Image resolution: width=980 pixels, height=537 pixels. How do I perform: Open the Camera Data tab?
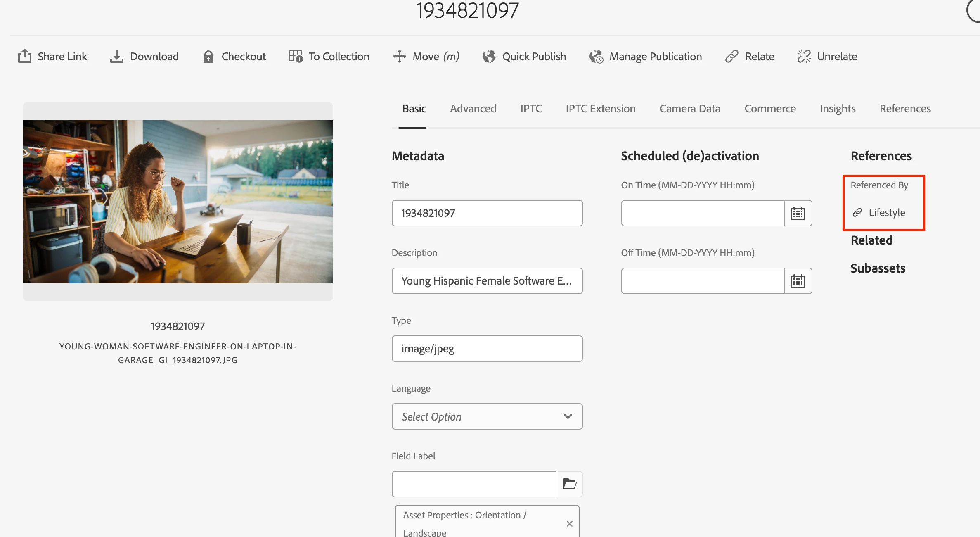[689, 109]
